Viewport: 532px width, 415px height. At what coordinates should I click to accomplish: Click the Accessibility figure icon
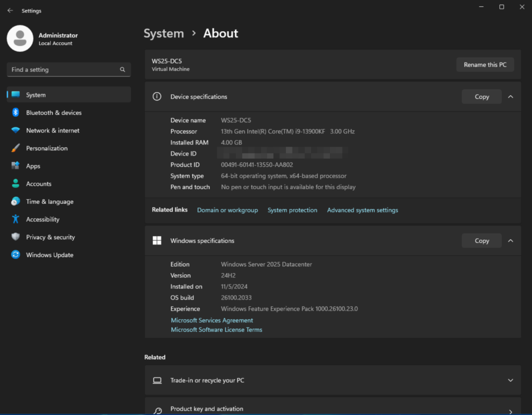16,219
